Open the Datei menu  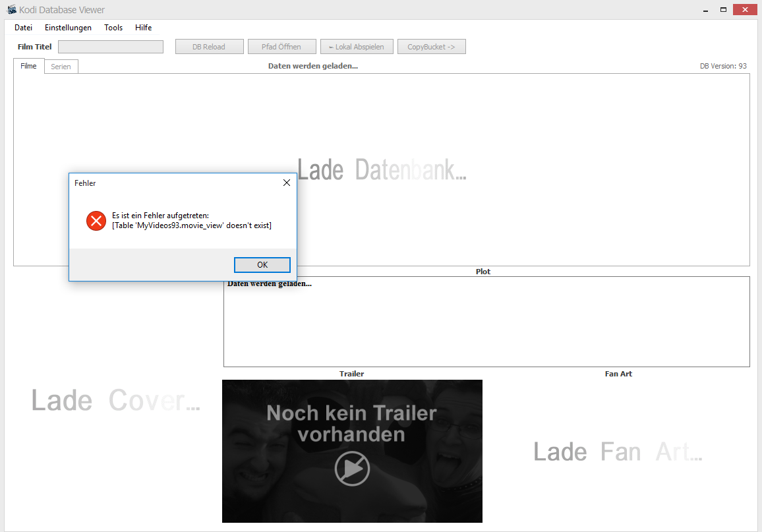coord(23,28)
